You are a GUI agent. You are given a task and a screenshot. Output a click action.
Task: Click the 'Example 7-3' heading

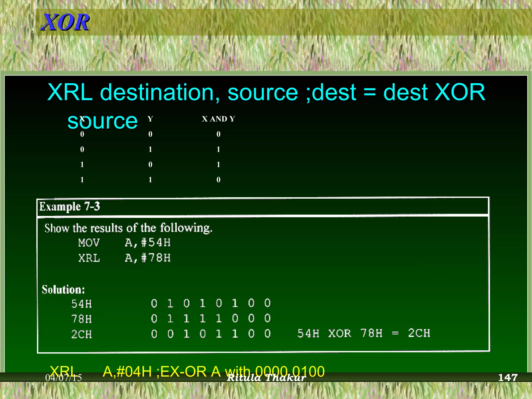(x=70, y=207)
